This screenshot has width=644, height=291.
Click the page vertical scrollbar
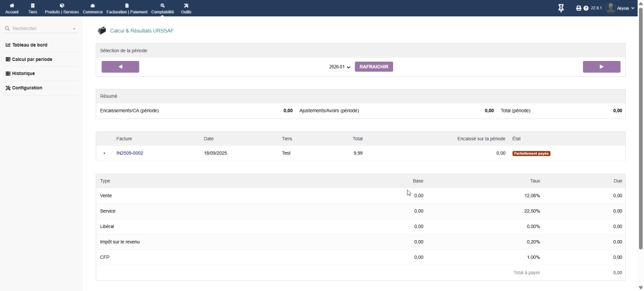pyautogui.click(x=641, y=127)
